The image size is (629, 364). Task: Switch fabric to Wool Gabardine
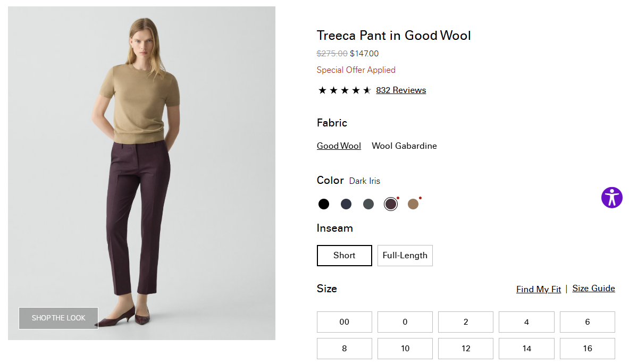(x=404, y=146)
